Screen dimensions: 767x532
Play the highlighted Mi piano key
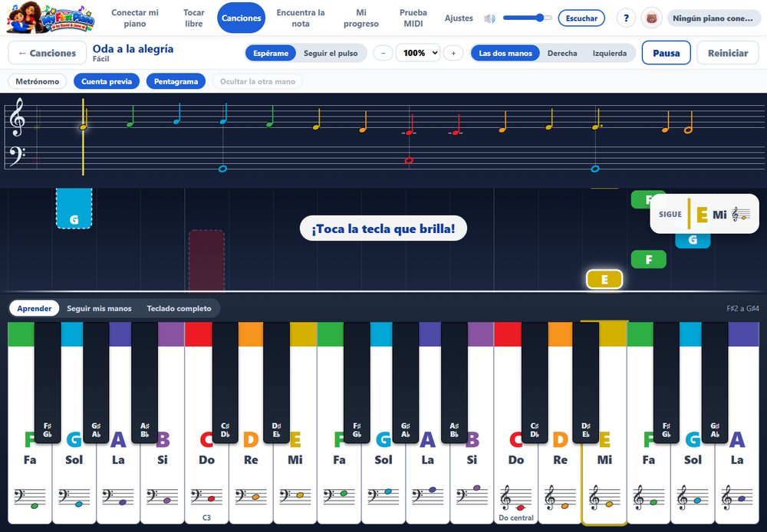(x=604, y=469)
